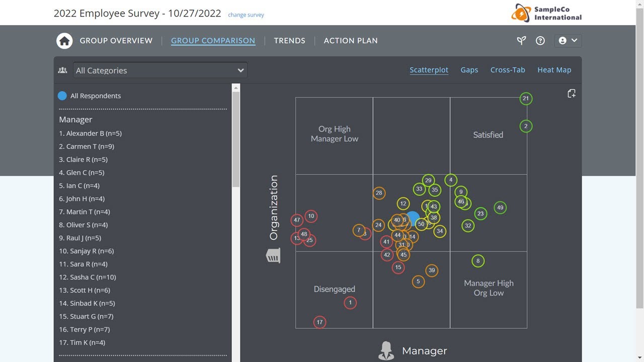Click the manager list scroll-up arrow

(236, 87)
